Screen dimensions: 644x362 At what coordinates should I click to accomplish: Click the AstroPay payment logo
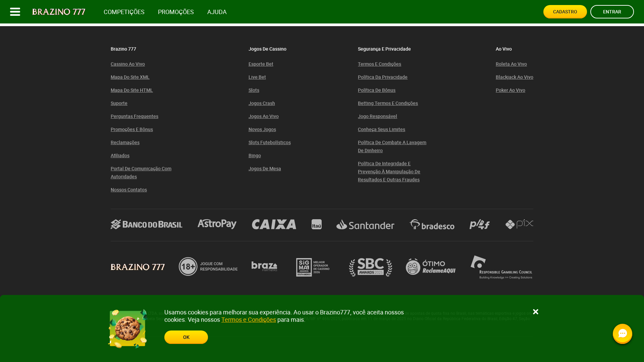217,224
